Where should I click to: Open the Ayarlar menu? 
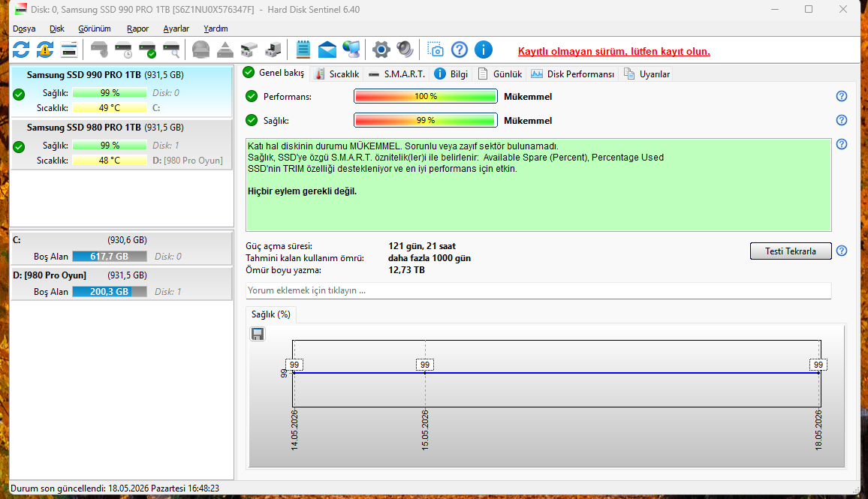pos(176,29)
